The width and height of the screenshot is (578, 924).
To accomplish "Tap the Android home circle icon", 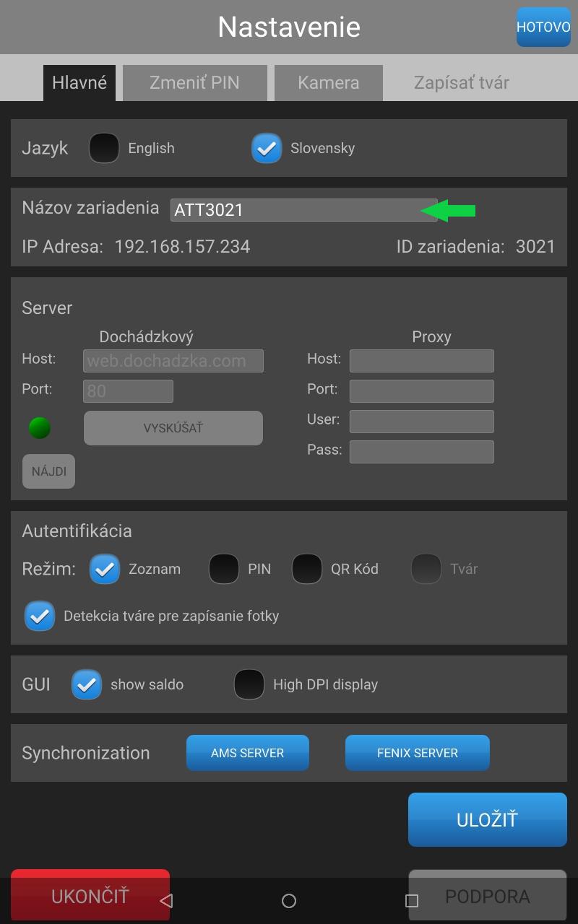I will pyautogui.click(x=289, y=900).
